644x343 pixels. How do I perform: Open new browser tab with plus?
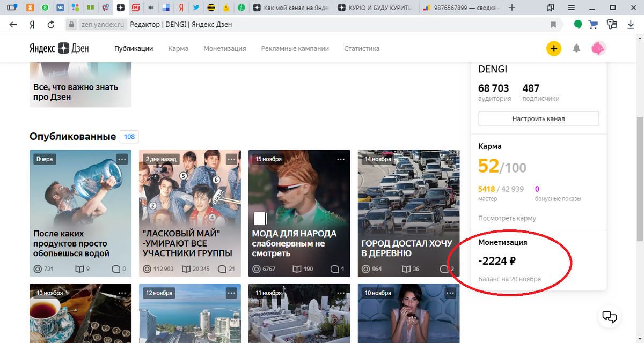pos(512,8)
